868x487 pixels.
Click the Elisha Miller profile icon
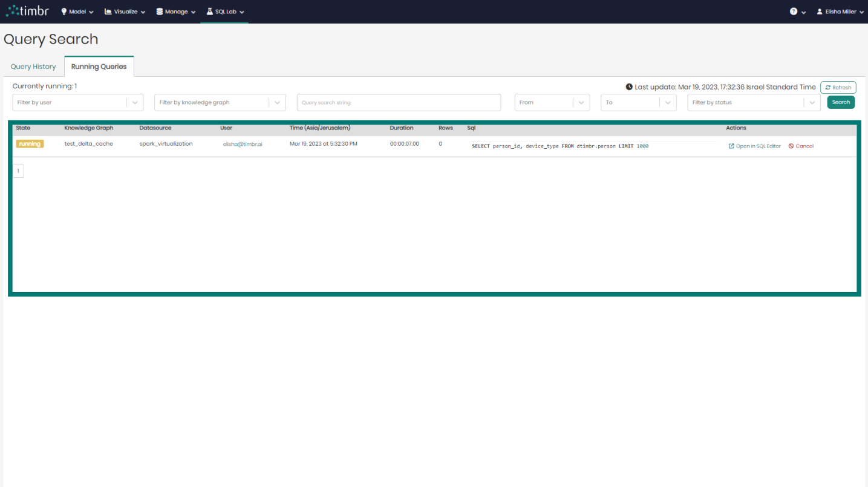[x=820, y=11]
